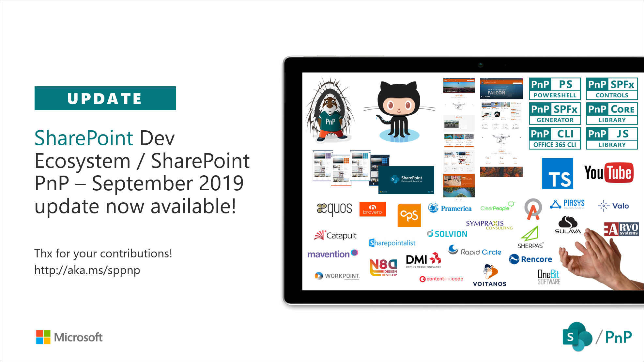Click the orange CPS logo
Image resolution: width=644 pixels, height=362 pixels.
coord(409,215)
